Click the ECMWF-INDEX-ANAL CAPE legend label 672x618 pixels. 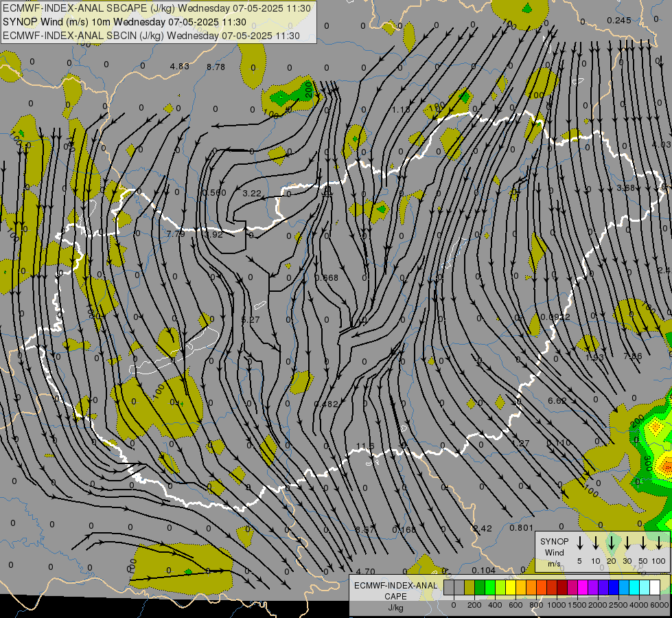click(395, 591)
